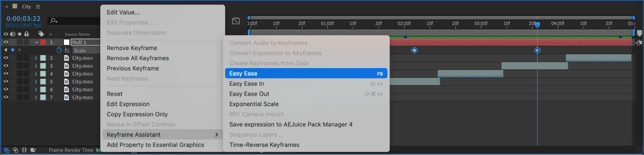Viewport: 644px width, 155px height.
Task: Hide the Null 1 layer
Action: (x=6, y=42)
